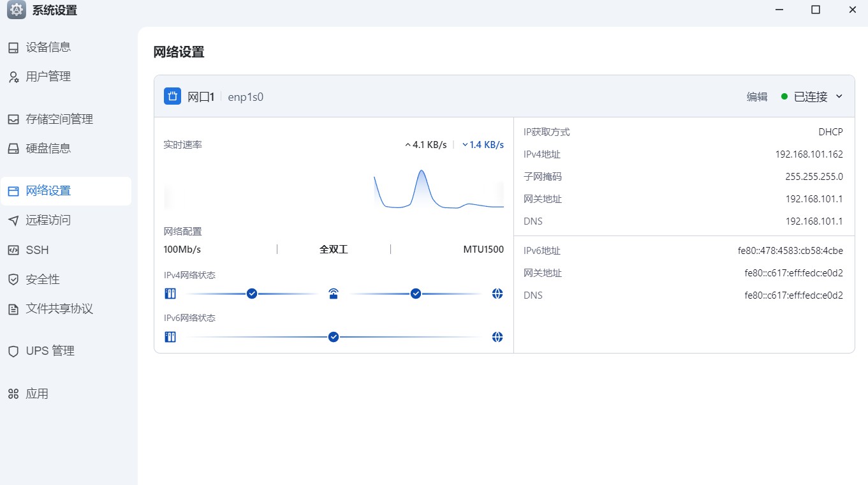Click the checkmark in IPv6 network status
Image resolution: width=868 pixels, height=485 pixels.
click(334, 337)
